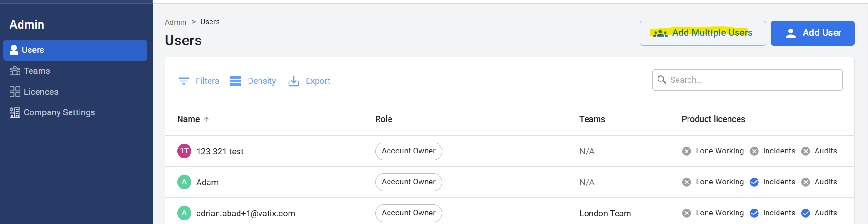This screenshot has width=868, height=224.
Task: Click the Admin breadcrumb link
Action: pos(175,22)
